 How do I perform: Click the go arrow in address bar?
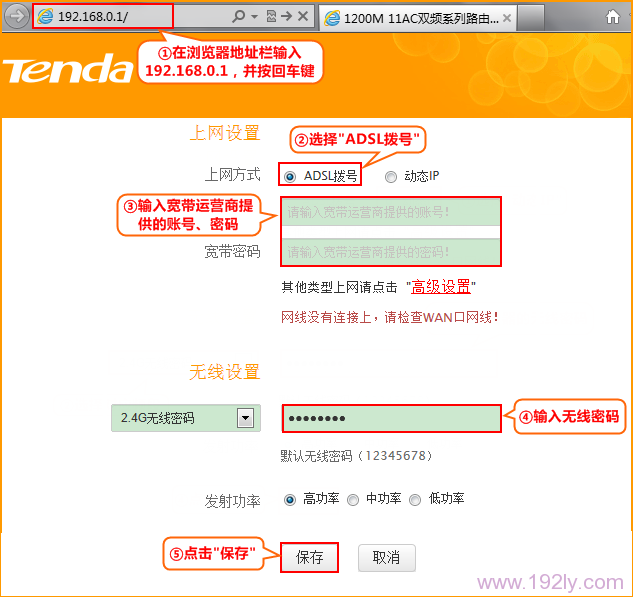pyautogui.click(x=287, y=16)
